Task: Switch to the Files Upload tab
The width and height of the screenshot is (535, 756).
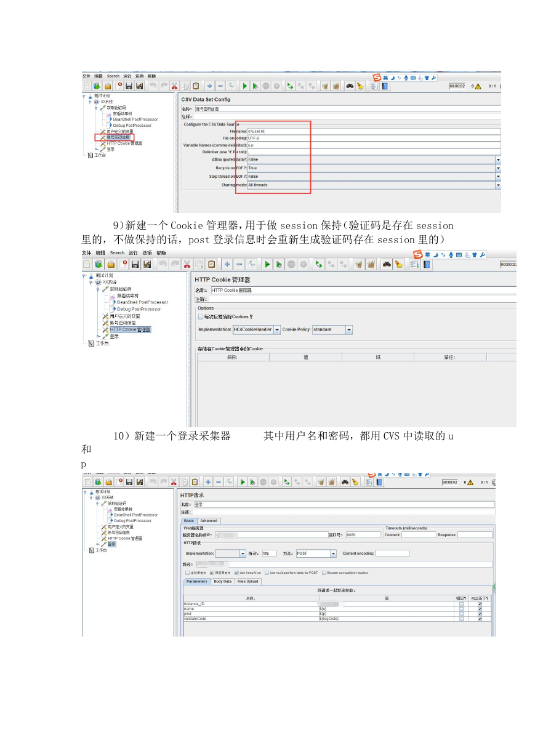Action: point(247,581)
